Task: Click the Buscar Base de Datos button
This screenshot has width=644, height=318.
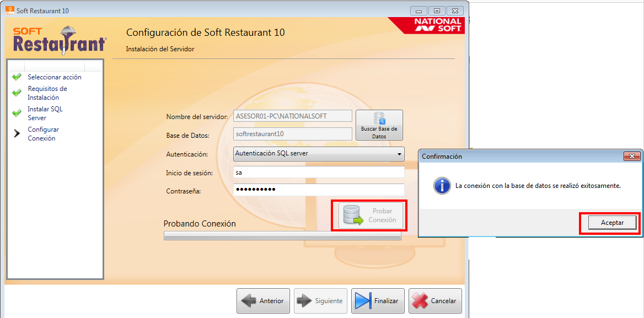Action: coord(379,125)
